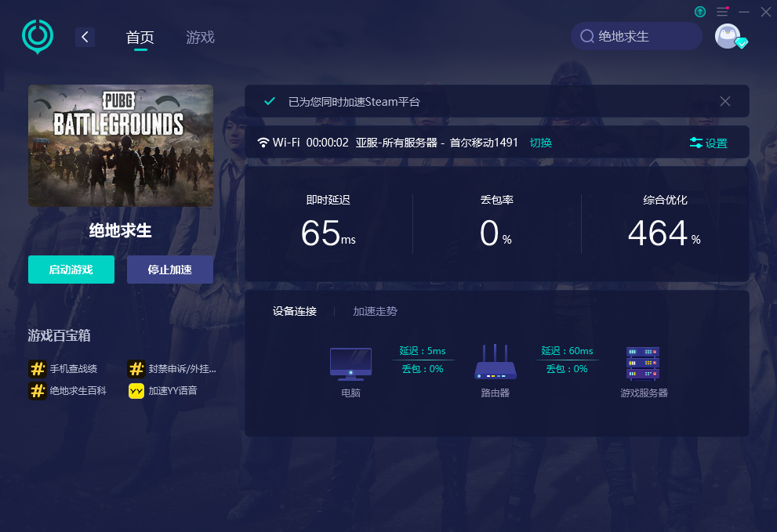The width and height of the screenshot is (777, 532).
Task: Click the 65ms 即时延迟 value
Action: click(328, 233)
